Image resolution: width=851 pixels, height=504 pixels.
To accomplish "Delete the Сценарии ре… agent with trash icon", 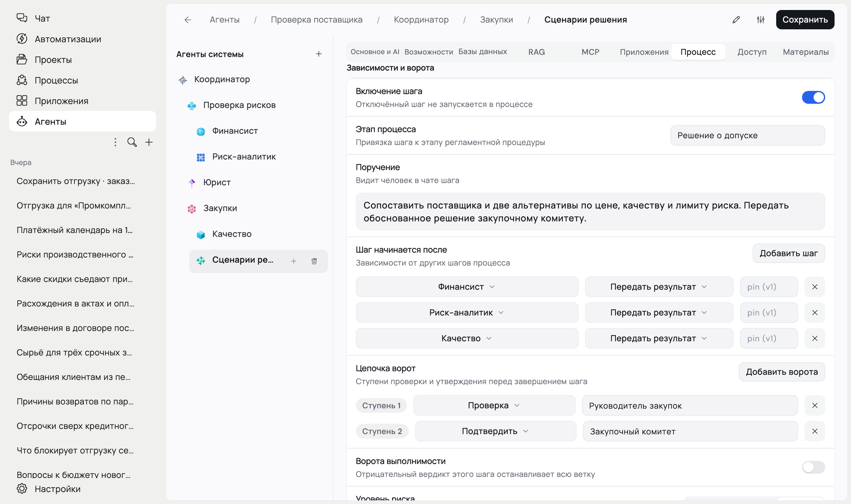I will pos(314,261).
